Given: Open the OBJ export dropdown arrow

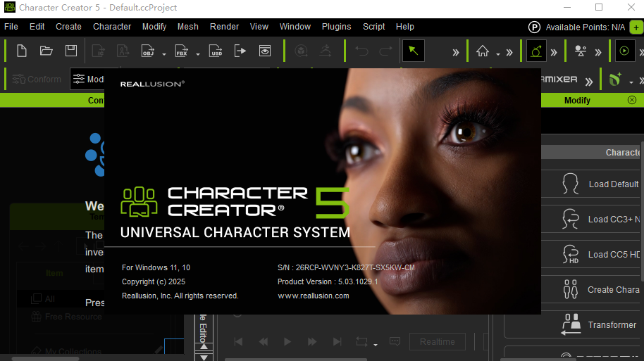Looking at the screenshot, I should pos(164,54).
